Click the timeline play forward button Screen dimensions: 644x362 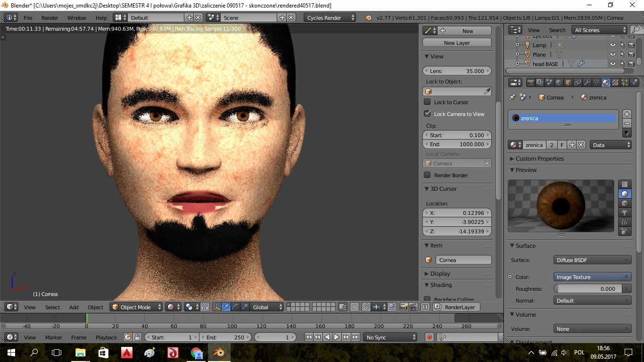point(337,337)
